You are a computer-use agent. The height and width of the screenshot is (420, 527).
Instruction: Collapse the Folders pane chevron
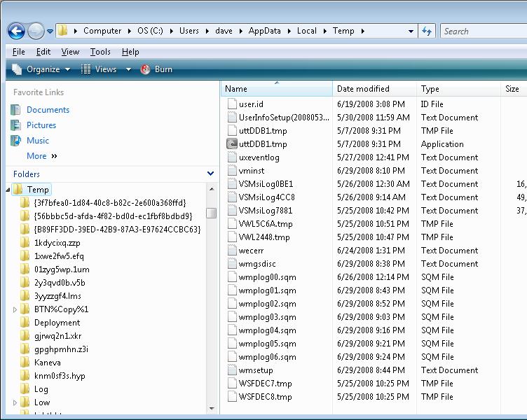pos(211,174)
